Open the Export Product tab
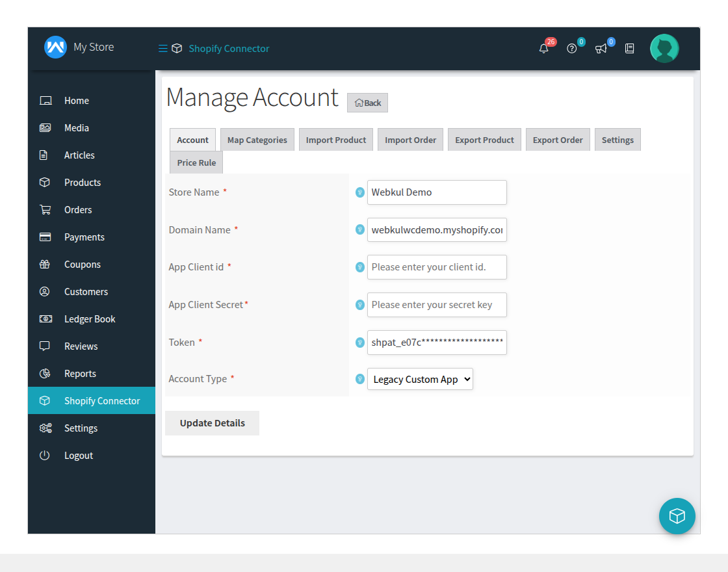This screenshot has height=572, width=728. pyautogui.click(x=484, y=139)
